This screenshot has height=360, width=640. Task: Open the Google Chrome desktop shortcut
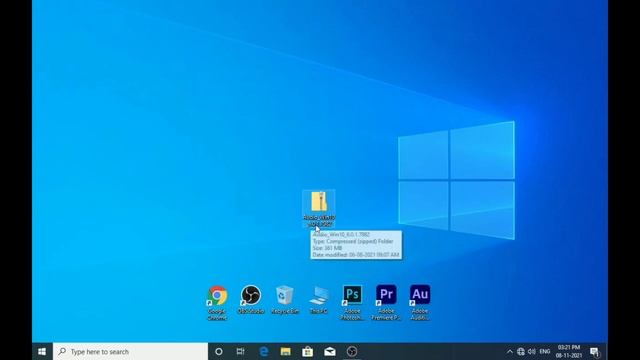217,302
